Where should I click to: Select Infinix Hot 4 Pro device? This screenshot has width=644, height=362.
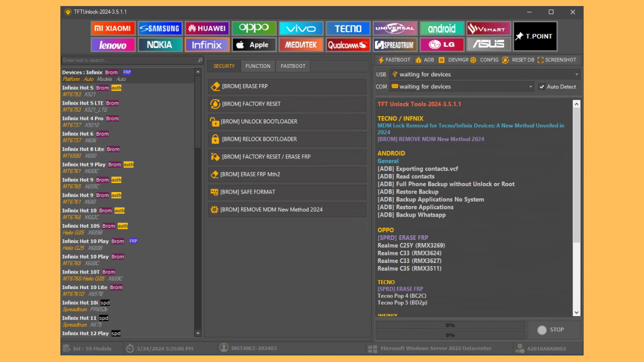(128, 122)
